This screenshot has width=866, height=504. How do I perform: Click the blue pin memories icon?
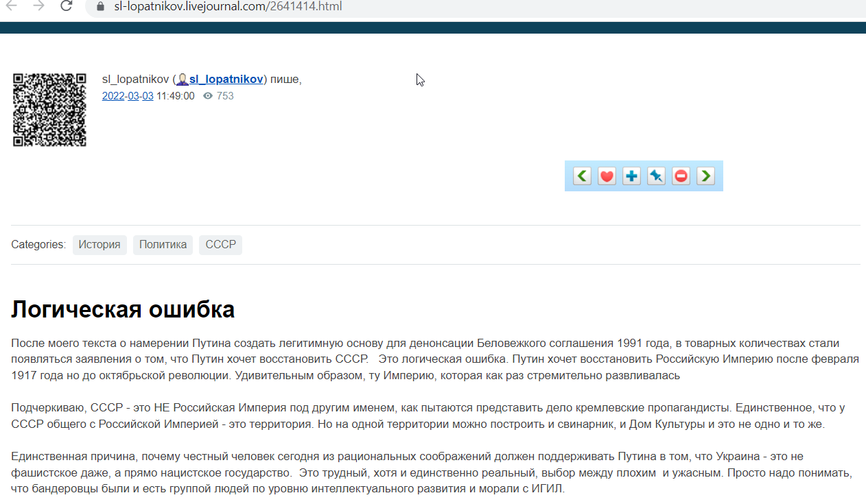pyautogui.click(x=656, y=176)
